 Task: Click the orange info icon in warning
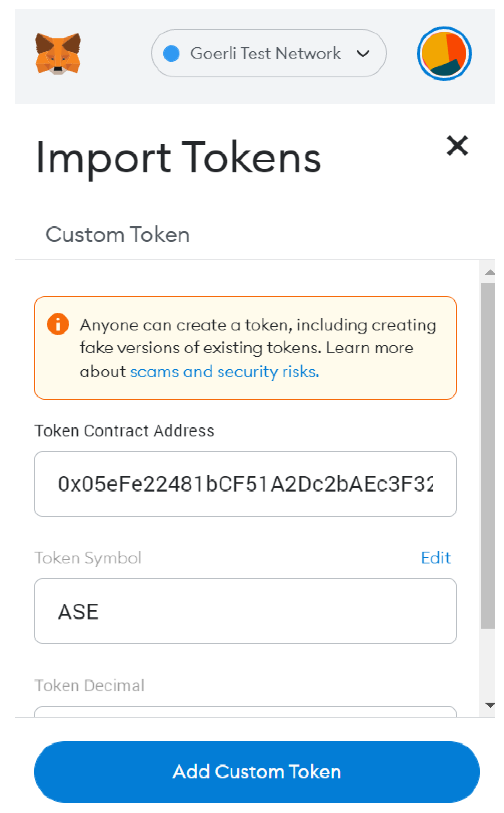coord(58,324)
